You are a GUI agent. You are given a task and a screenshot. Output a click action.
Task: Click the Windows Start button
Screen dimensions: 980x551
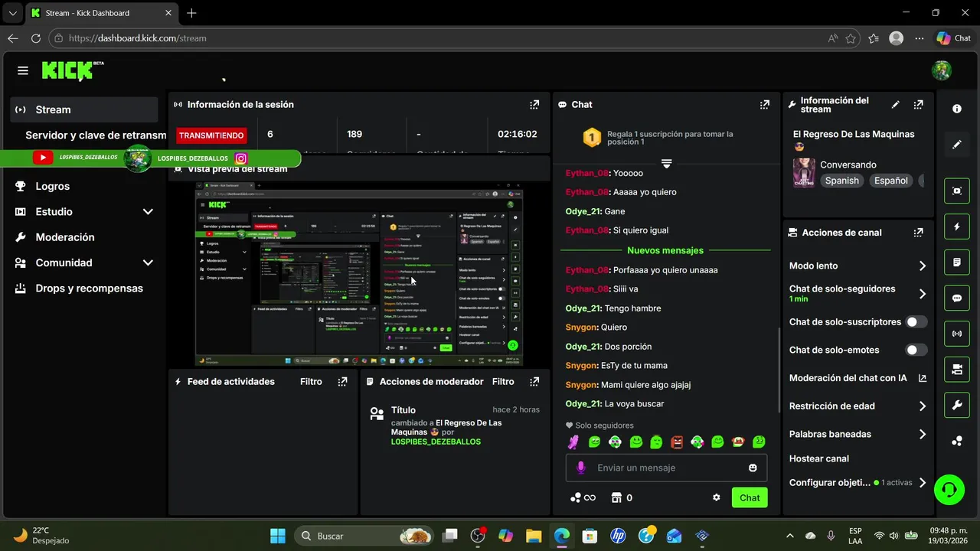(x=278, y=536)
